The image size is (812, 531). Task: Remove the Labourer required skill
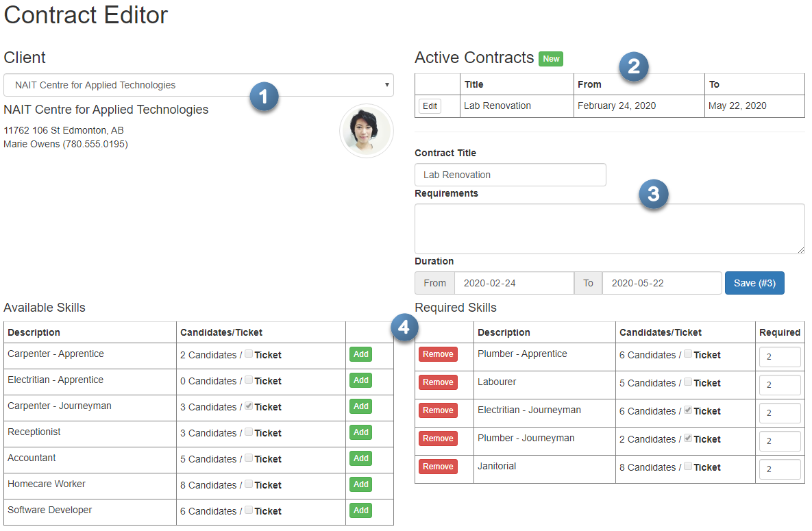438,382
